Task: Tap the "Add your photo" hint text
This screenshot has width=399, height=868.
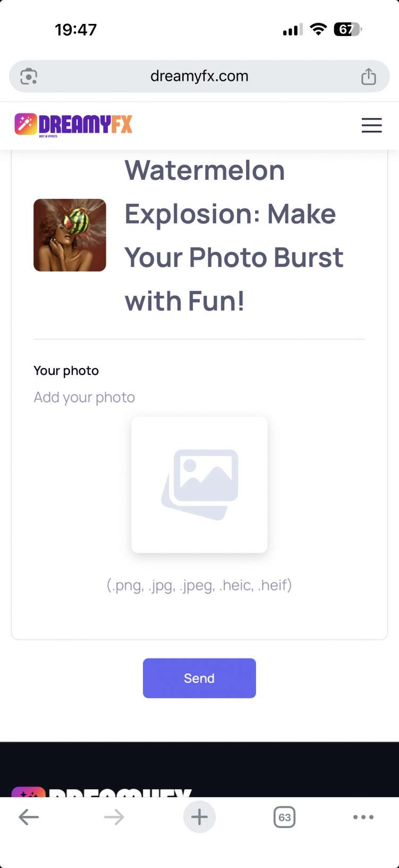Action: [84, 397]
